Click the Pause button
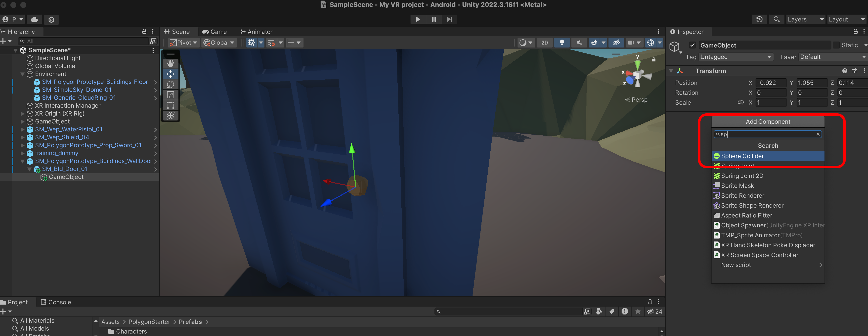868x336 pixels. (434, 19)
